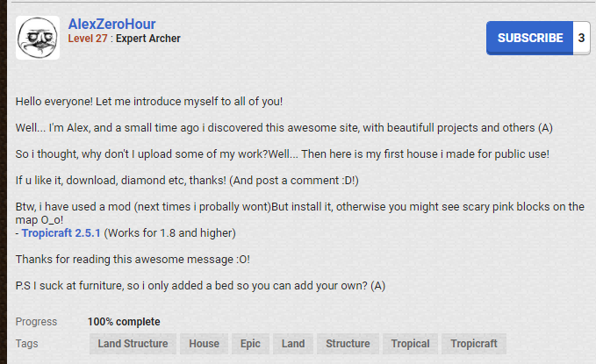Click the Tags label

27,344
